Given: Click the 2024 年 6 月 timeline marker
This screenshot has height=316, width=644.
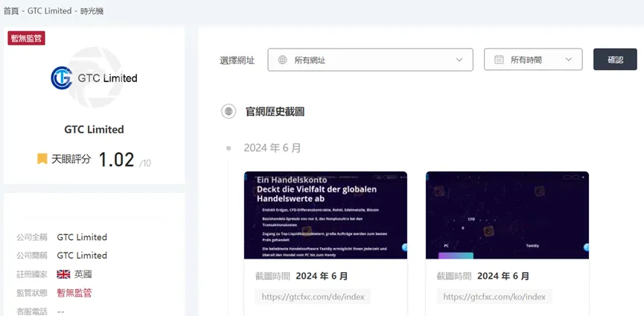Looking at the screenshot, I should click(x=229, y=148).
